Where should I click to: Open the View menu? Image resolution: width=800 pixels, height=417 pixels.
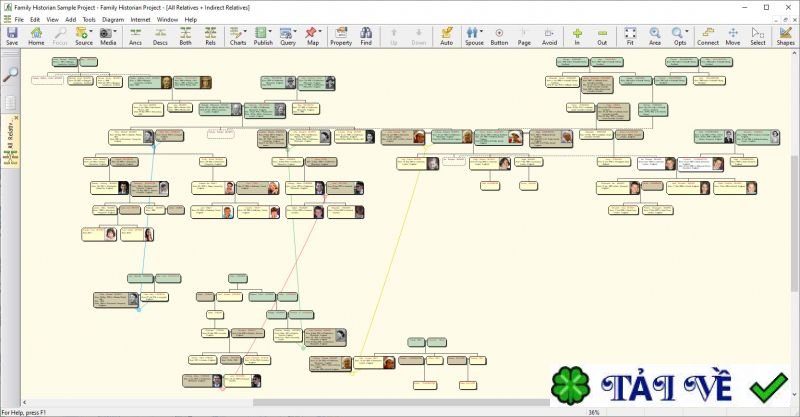[x=53, y=19]
